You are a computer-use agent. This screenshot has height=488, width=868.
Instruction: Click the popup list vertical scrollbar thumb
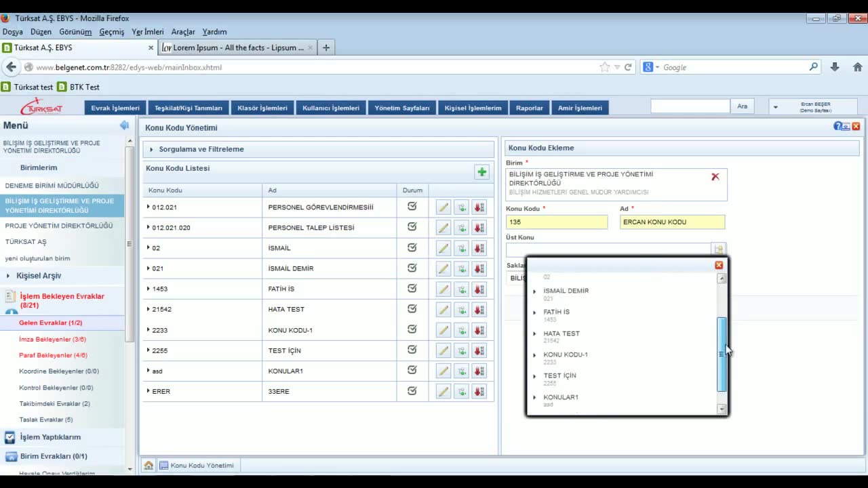(722, 354)
